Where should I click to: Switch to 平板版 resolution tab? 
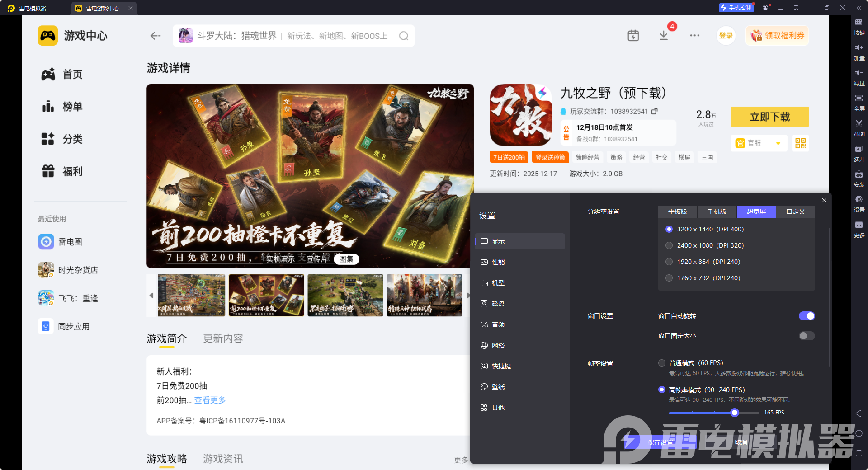(x=678, y=211)
